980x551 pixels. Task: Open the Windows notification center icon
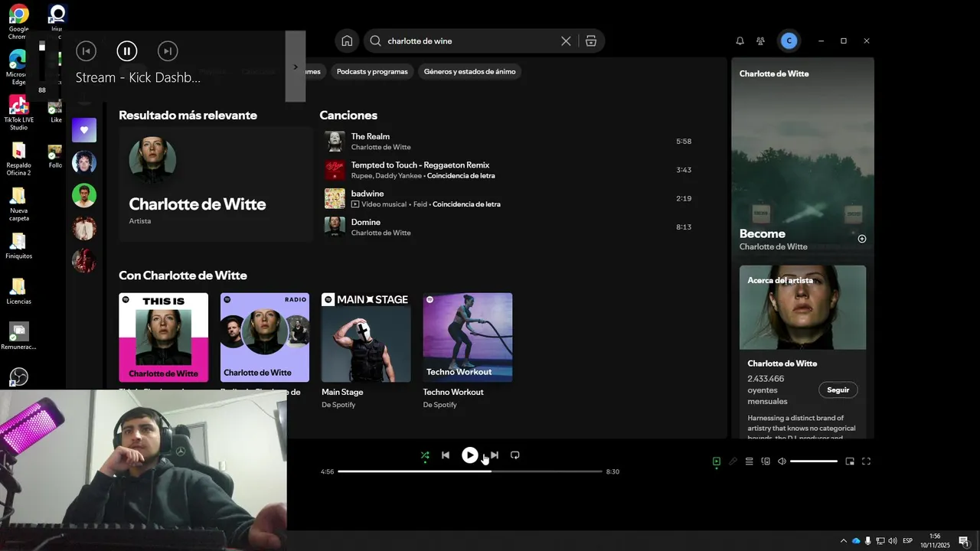pos(964,541)
